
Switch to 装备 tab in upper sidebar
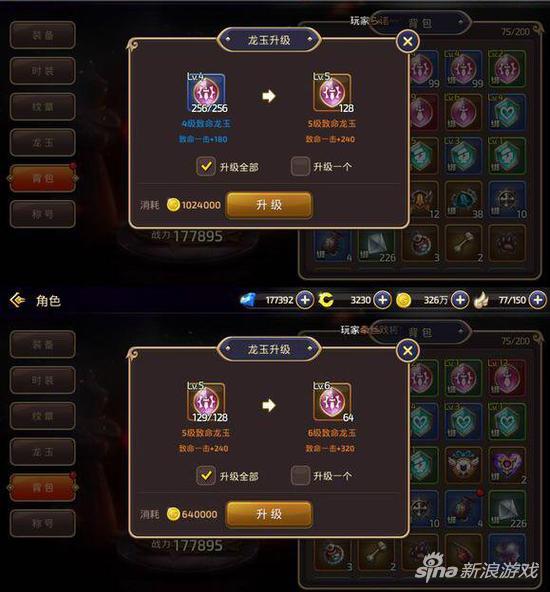click(43, 35)
